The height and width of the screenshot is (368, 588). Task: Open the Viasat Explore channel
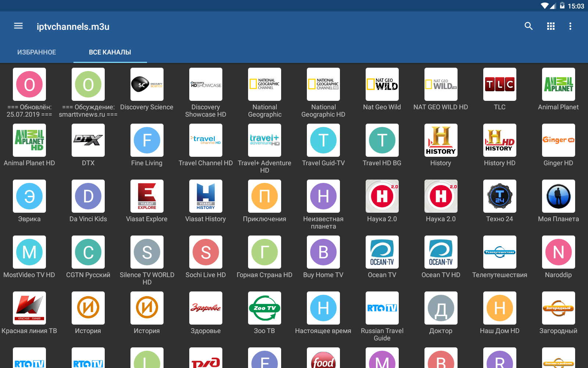147,196
